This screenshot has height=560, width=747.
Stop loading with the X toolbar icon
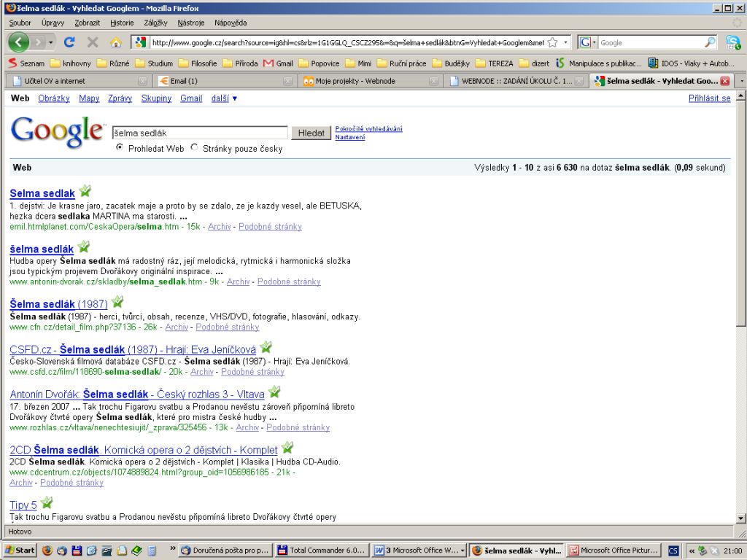coord(93,42)
